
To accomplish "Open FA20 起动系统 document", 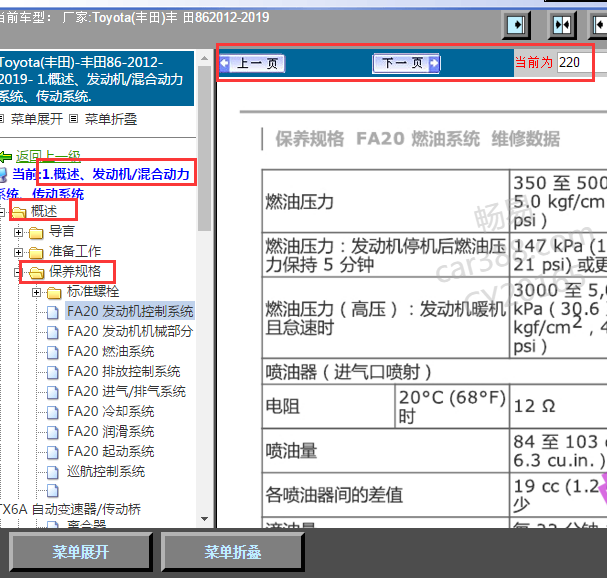I will click(111, 452).
